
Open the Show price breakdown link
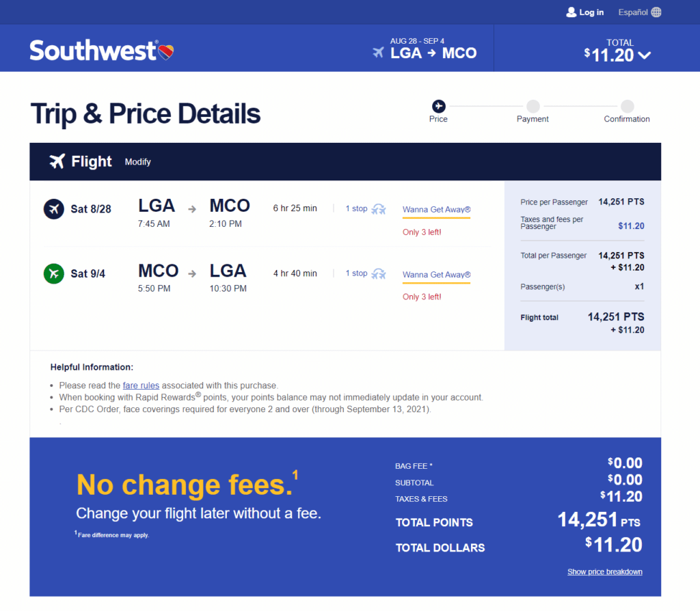tap(604, 572)
